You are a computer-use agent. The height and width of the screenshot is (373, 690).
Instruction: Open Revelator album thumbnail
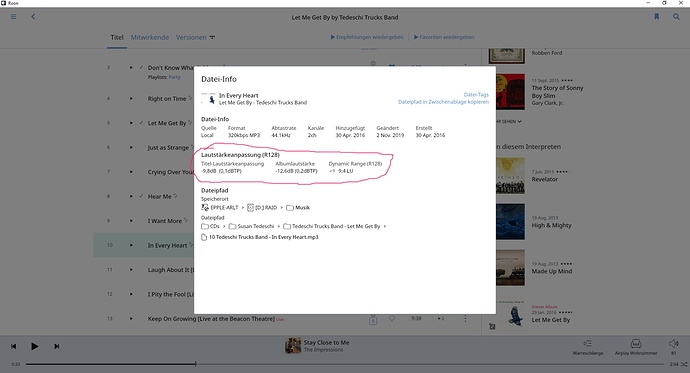coord(510,176)
